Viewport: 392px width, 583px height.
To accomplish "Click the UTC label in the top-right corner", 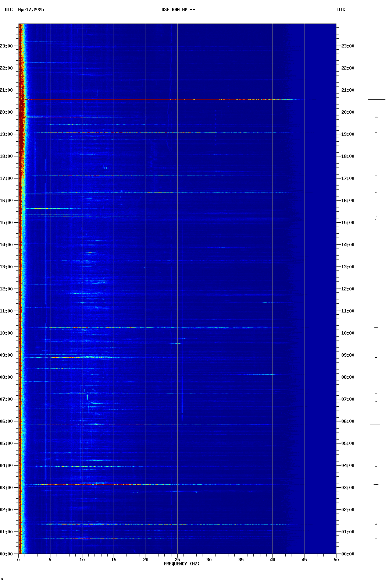I will [341, 10].
